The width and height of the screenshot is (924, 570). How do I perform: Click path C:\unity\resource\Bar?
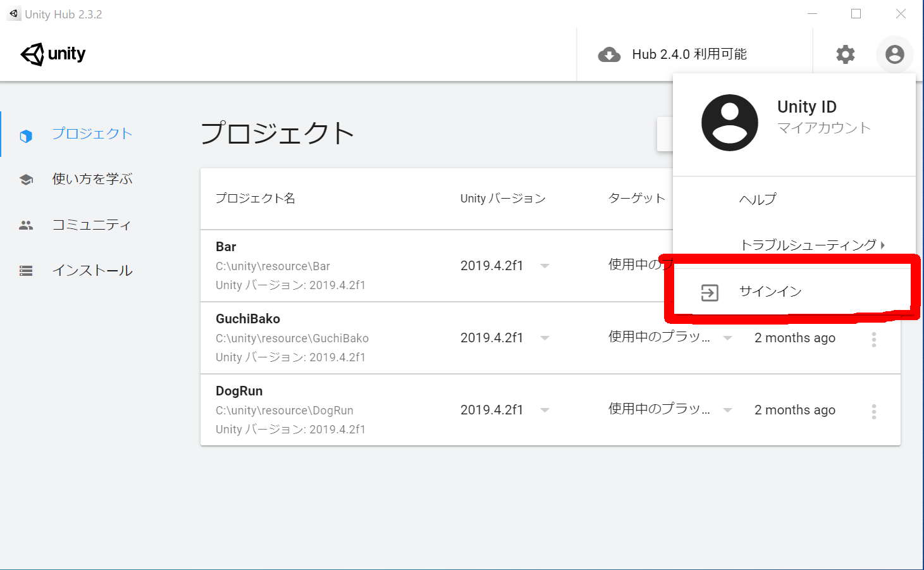(273, 266)
